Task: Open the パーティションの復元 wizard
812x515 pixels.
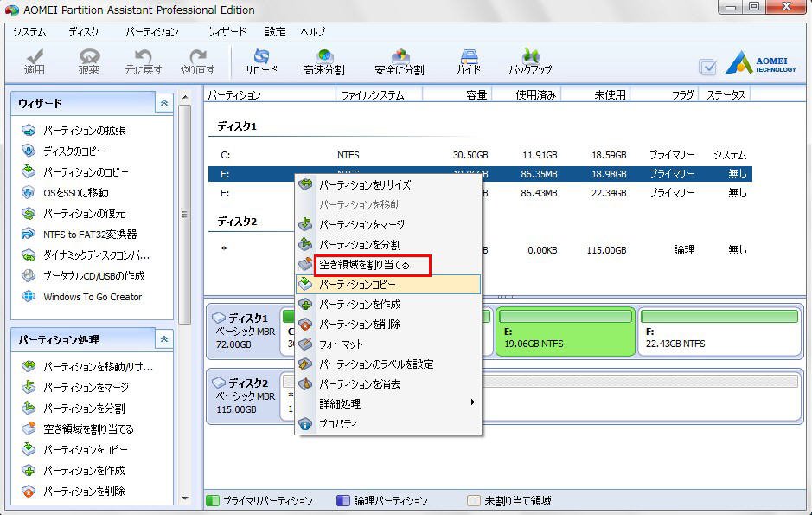Action: pos(85,214)
